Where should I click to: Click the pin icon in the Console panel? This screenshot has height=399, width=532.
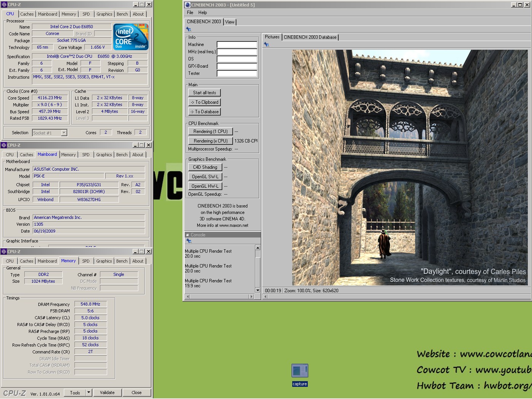(188, 241)
